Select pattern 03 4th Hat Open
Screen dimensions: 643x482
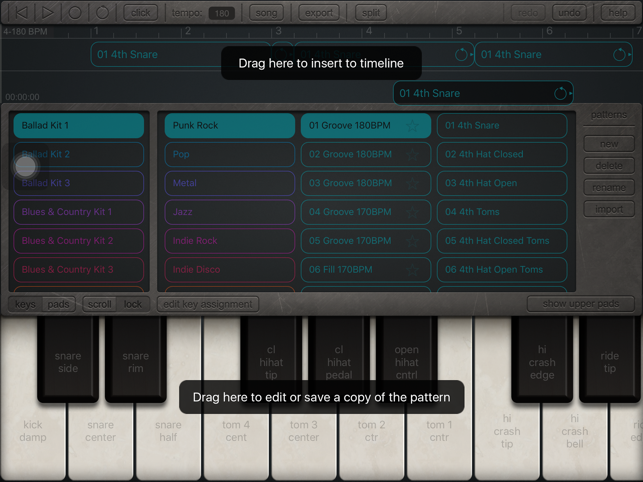point(502,183)
